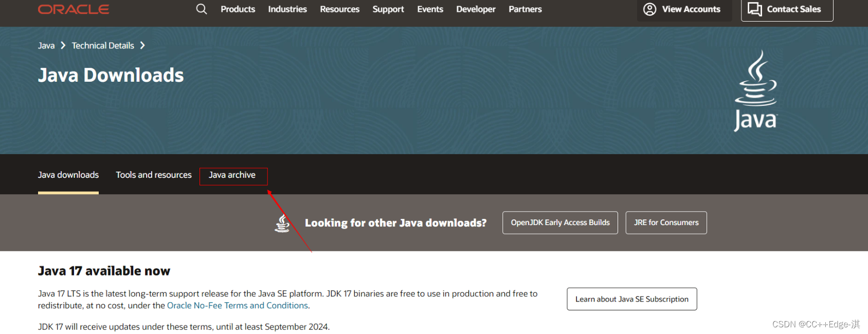Go to the Technical Details breadcrumb link
This screenshot has width=868, height=334.
point(103,46)
